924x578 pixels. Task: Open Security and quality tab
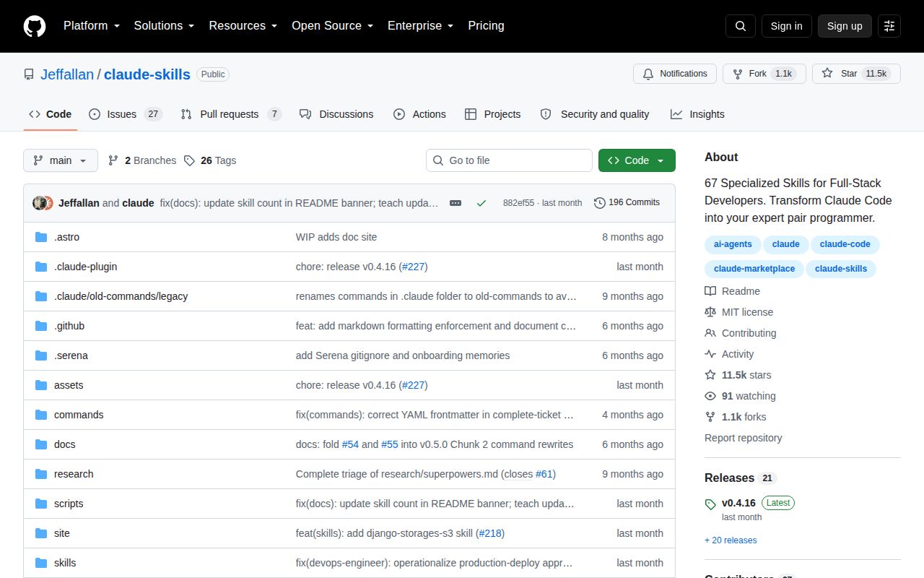point(595,114)
